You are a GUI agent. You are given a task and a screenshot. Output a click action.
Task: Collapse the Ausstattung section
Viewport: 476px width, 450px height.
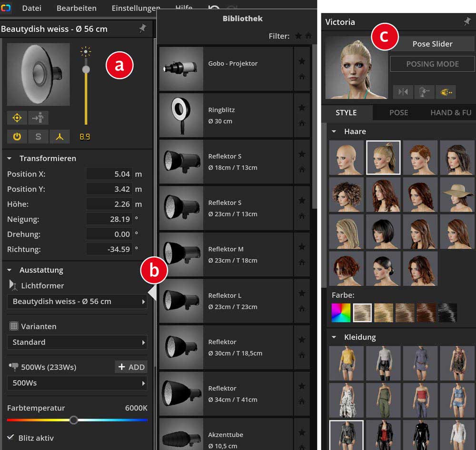coord(10,270)
